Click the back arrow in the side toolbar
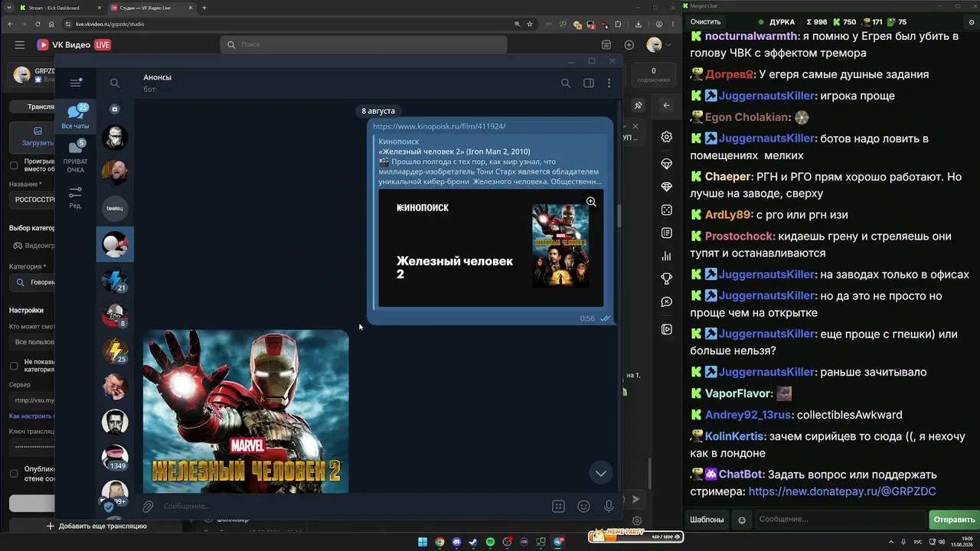The height and width of the screenshot is (551, 980). [x=667, y=106]
